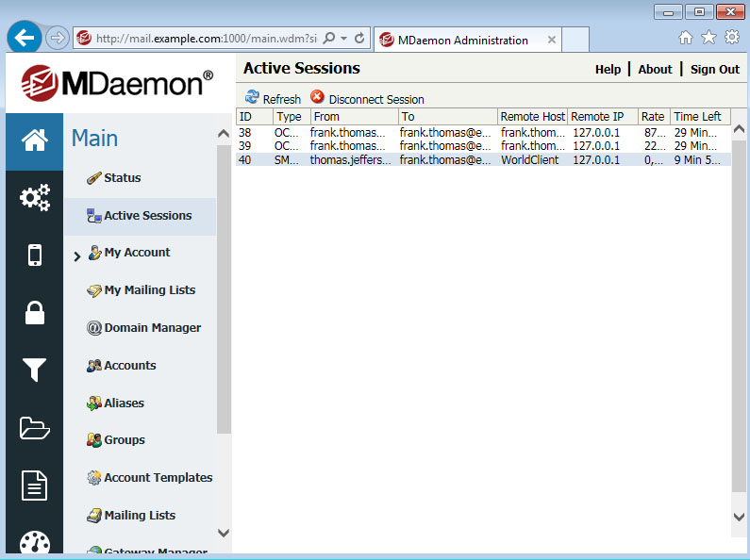Open browser favorites star icon
This screenshot has width=750, height=560.
point(708,38)
